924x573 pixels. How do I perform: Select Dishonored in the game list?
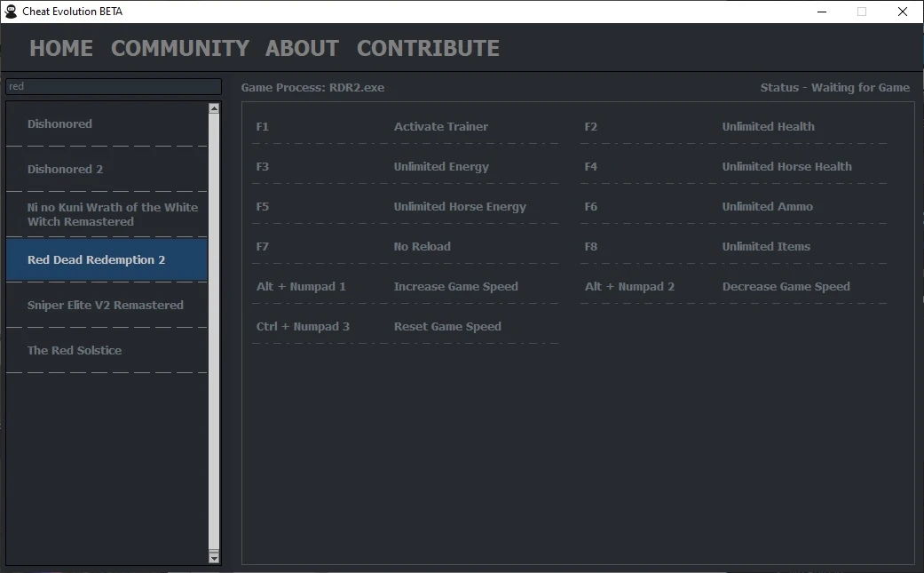pos(107,123)
